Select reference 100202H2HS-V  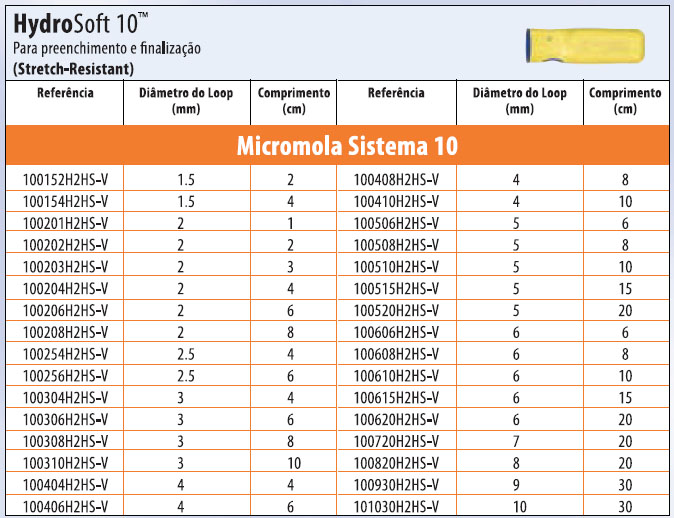[x=65, y=245]
